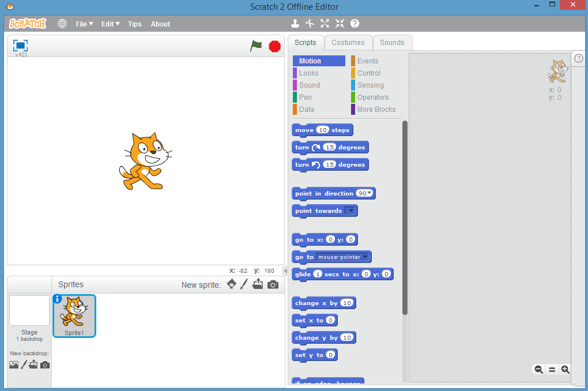588x391 pixels.
Task: Choose the Shrink sprite tool
Action: click(340, 24)
